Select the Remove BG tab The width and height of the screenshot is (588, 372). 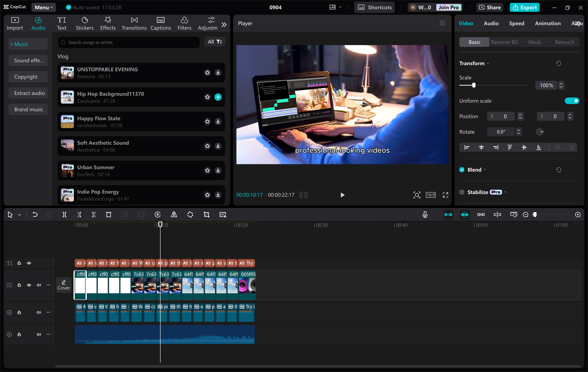[x=504, y=42]
